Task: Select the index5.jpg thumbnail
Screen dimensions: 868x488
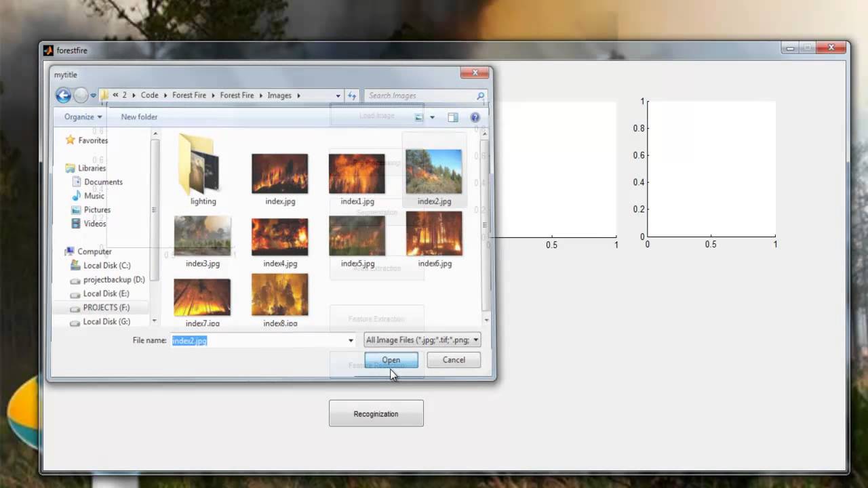Action: pyautogui.click(x=357, y=237)
